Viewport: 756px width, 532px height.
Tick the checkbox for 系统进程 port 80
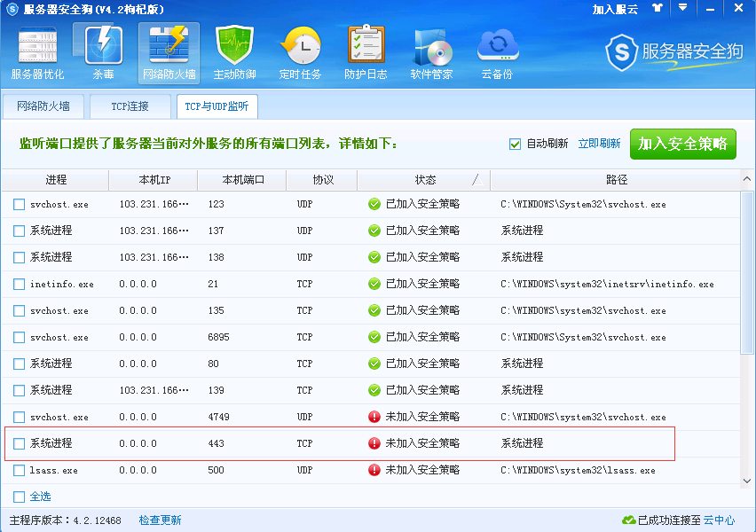20,364
